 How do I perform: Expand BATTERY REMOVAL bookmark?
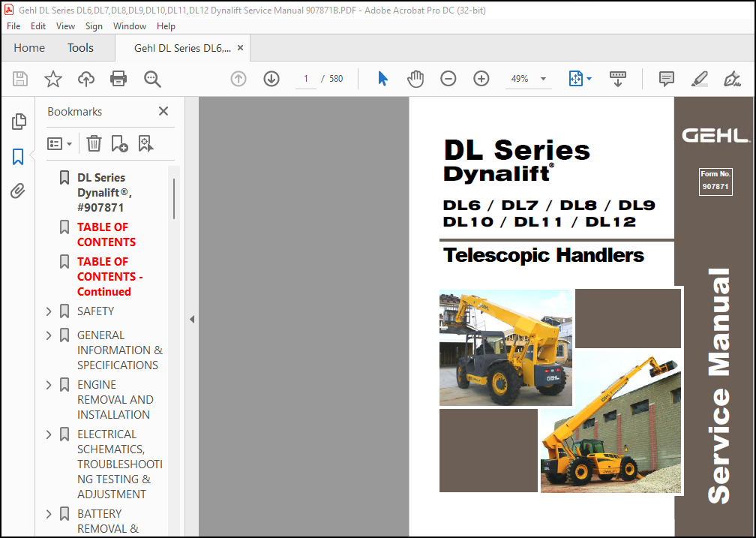pyautogui.click(x=49, y=514)
